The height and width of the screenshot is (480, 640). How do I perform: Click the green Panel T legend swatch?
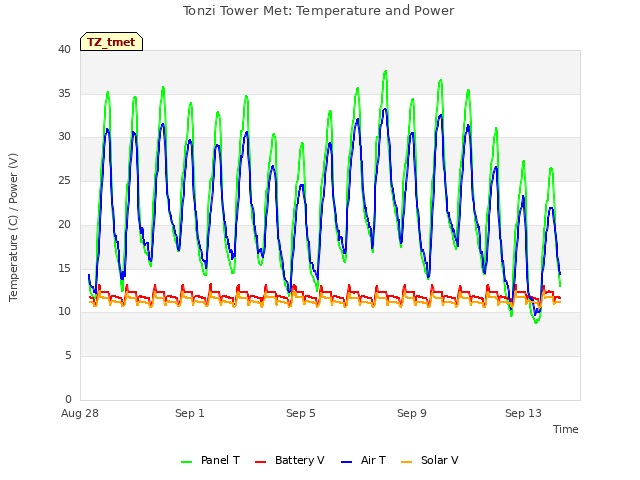(187, 462)
